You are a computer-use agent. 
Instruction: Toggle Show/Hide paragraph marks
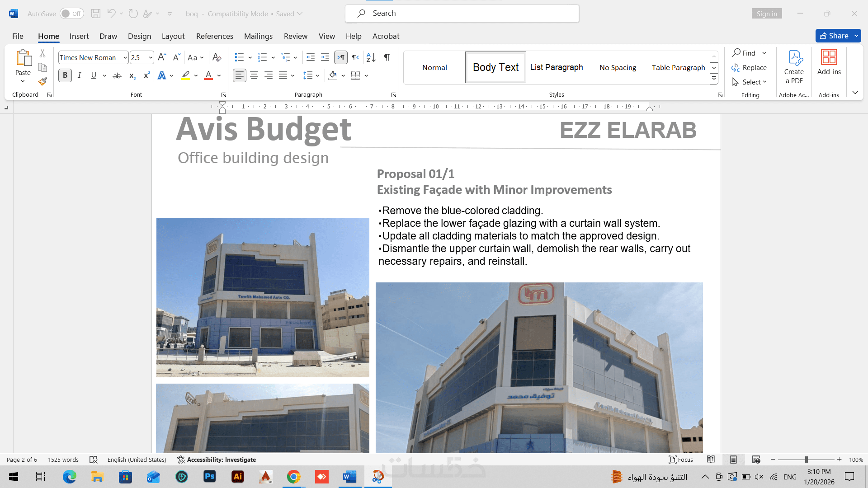(387, 57)
